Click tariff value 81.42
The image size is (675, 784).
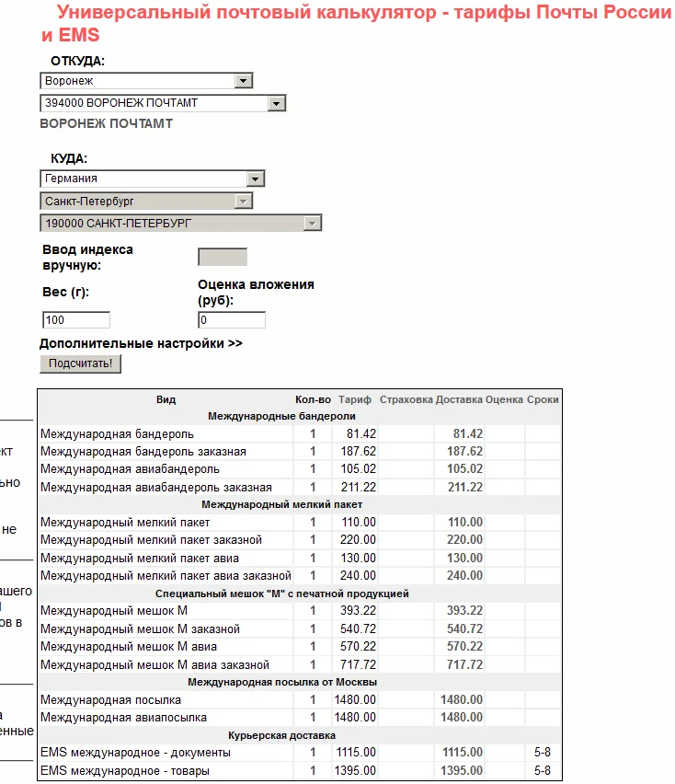click(361, 433)
